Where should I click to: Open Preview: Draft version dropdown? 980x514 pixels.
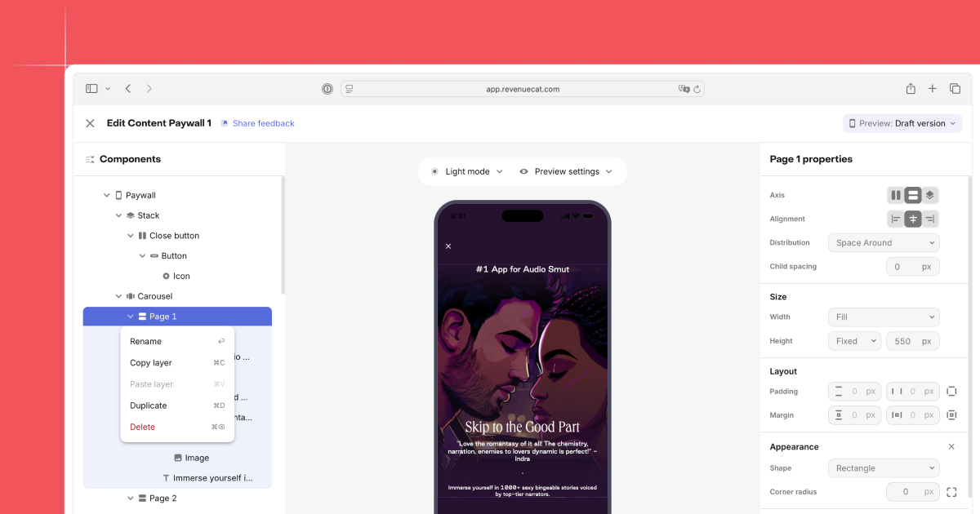click(x=902, y=123)
